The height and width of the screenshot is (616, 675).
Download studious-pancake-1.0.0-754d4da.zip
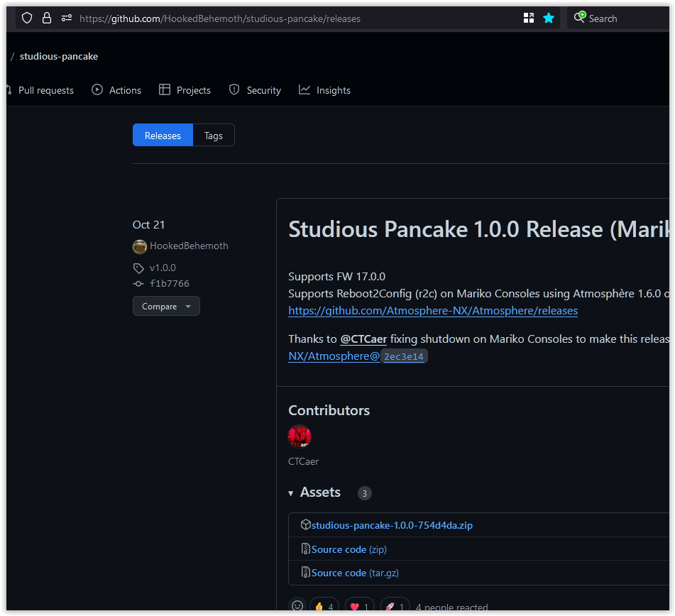tap(393, 525)
